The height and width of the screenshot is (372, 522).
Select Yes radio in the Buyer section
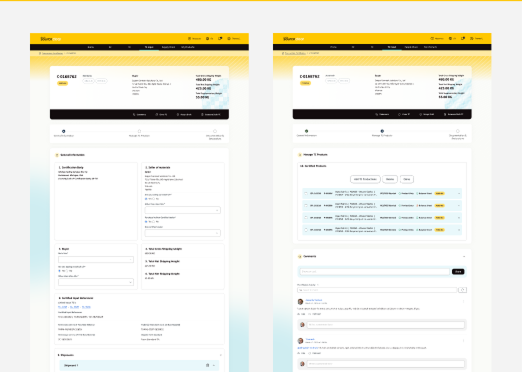(x=60, y=271)
